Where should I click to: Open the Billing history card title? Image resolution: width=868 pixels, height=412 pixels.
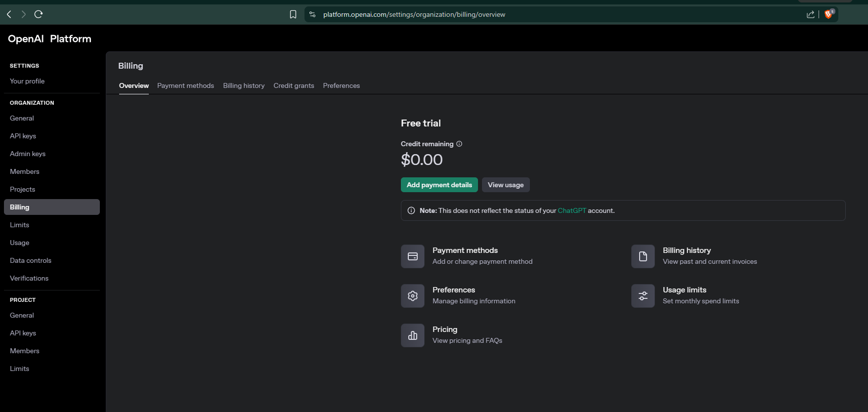click(x=687, y=250)
